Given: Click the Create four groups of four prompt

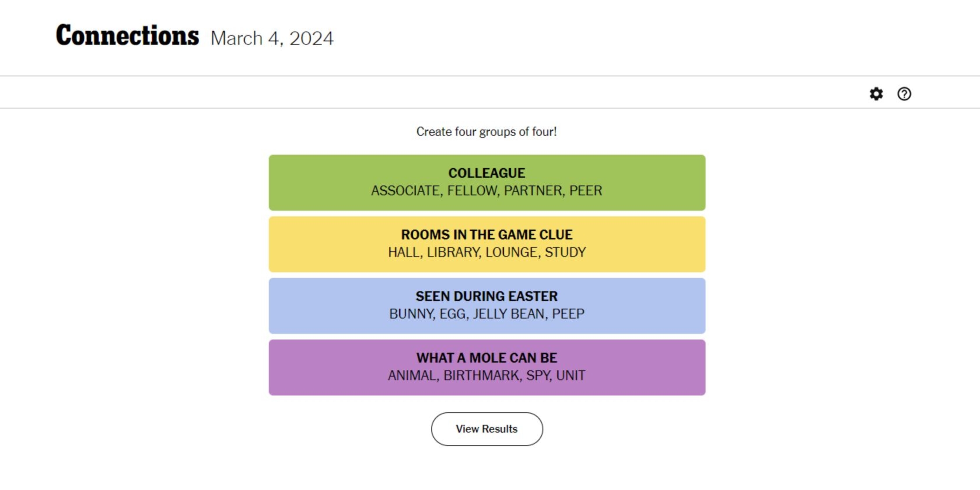Looking at the screenshot, I should 487,132.
